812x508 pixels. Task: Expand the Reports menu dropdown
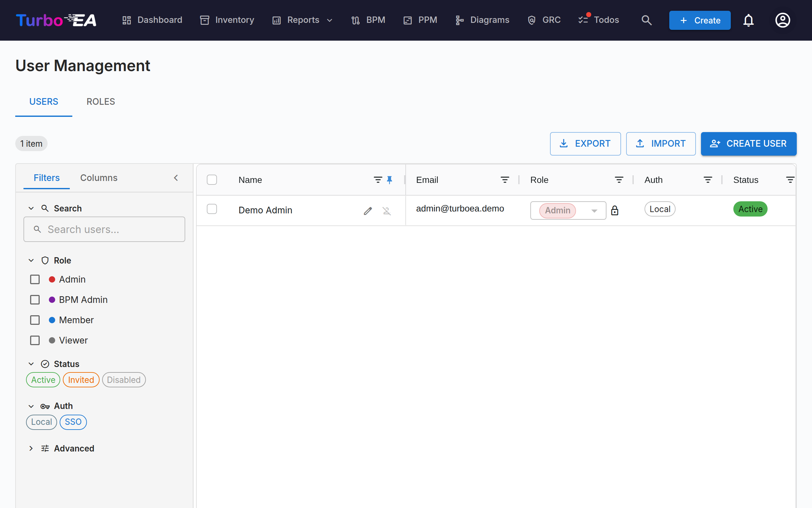[302, 20]
